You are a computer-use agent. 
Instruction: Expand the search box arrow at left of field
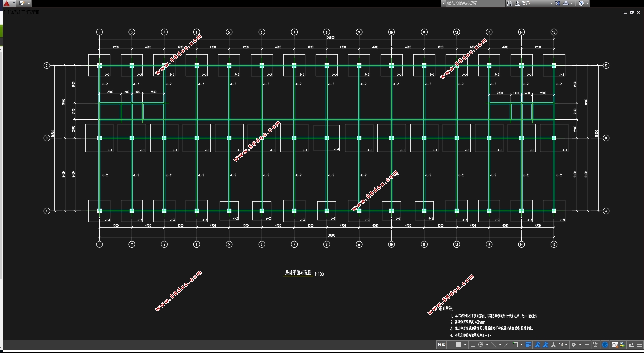443,3
